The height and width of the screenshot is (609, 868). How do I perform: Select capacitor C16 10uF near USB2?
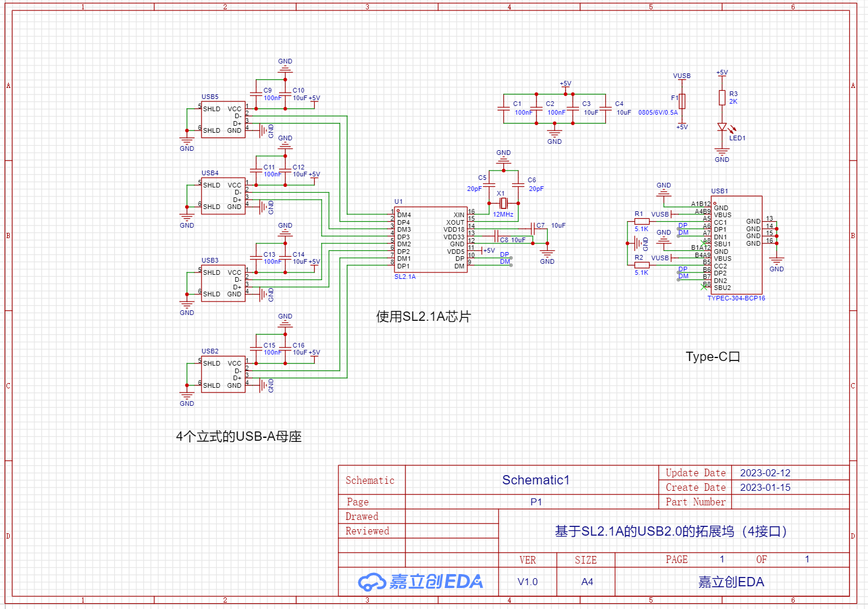point(285,348)
